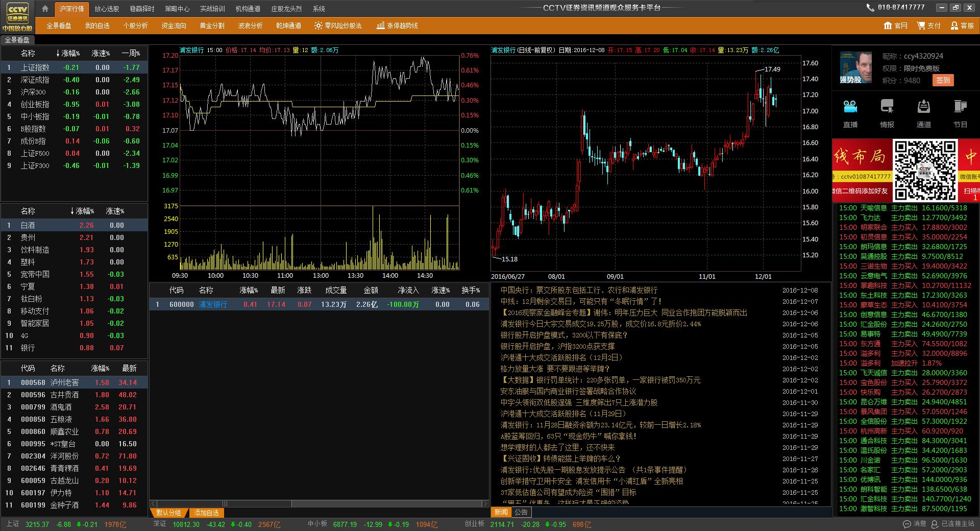Click 创业板 index value in status bar
Viewport: 980px width, 531px height.
(502, 524)
